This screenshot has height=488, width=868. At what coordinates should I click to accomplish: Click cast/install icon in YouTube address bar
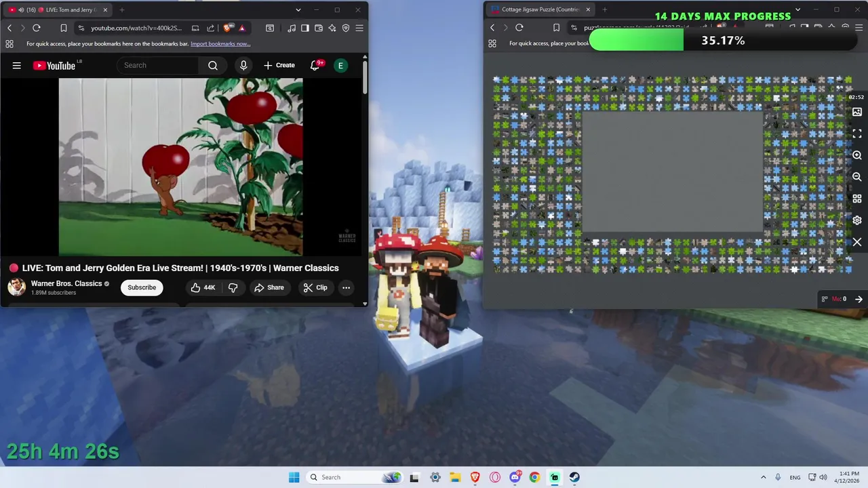coord(195,28)
